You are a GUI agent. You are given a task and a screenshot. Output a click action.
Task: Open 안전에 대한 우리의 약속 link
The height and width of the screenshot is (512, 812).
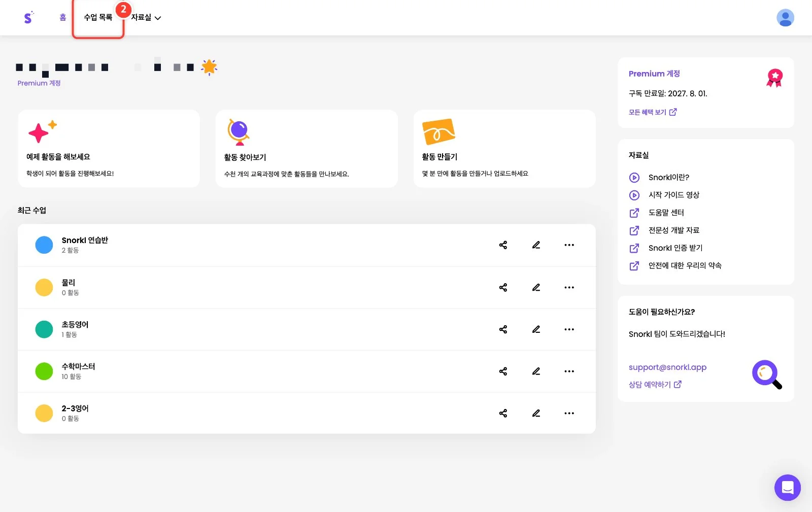tap(675, 265)
